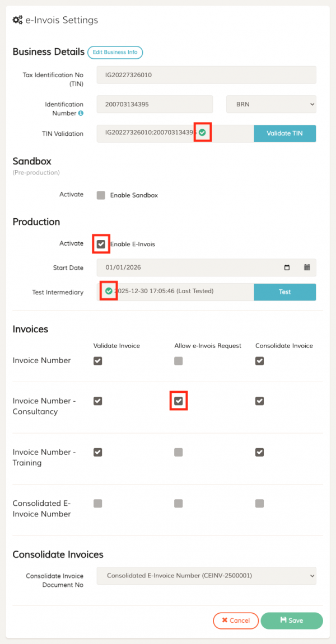Click the green TIN validation checkmark icon
This screenshot has height=644, width=336.
coord(202,133)
